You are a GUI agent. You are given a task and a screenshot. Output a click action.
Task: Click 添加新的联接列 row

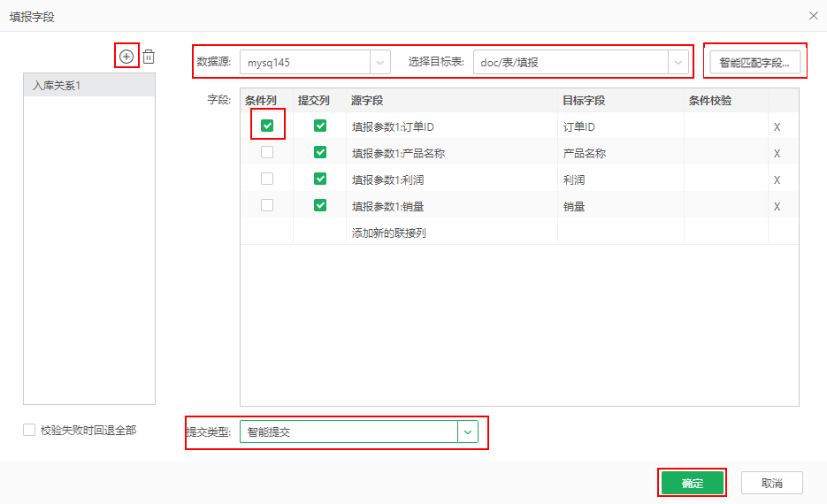coord(389,233)
